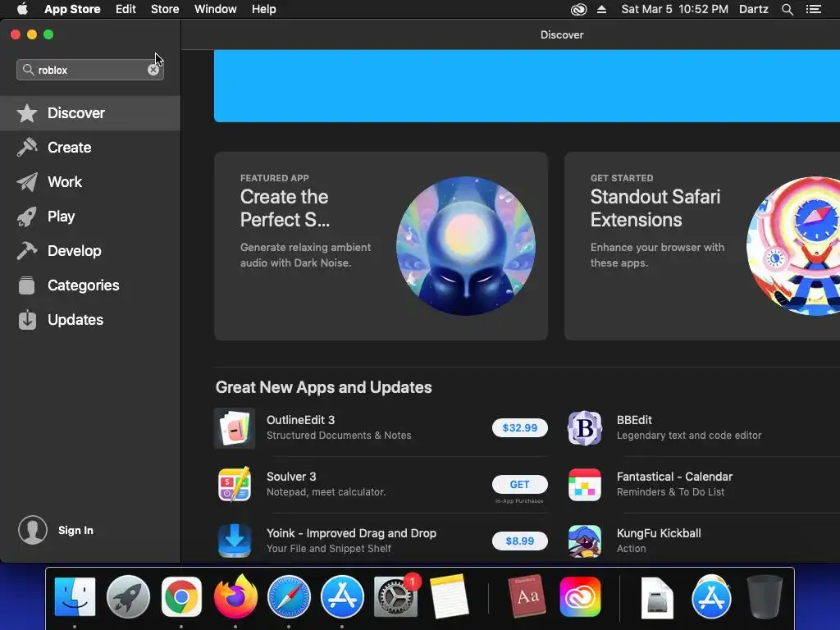Open the KungFu Kickball title

(x=659, y=533)
